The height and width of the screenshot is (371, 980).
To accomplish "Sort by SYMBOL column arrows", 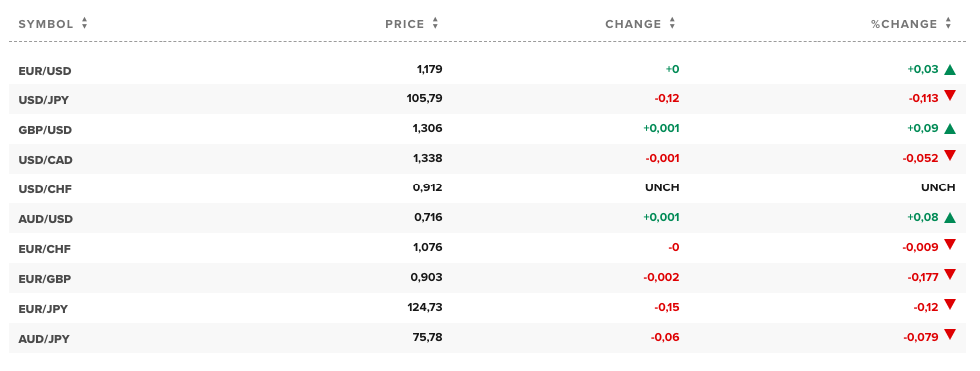I will pyautogui.click(x=85, y=24).
